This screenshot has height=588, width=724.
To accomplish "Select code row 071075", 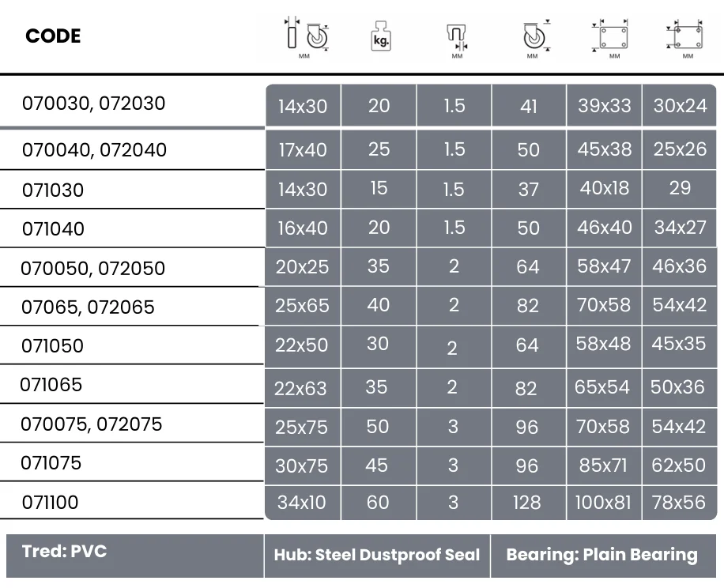I will [51, 463].
